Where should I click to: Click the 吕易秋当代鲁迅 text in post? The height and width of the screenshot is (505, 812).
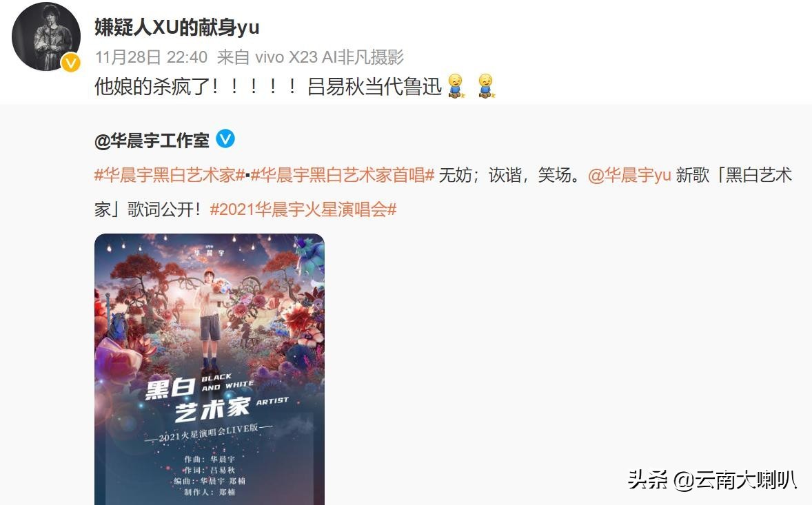pyautogui.click(x=374, y=86)
